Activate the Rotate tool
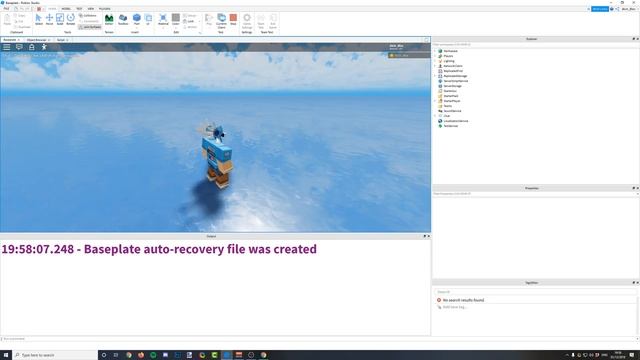This screenshot has height=360, width=640. 71,20
